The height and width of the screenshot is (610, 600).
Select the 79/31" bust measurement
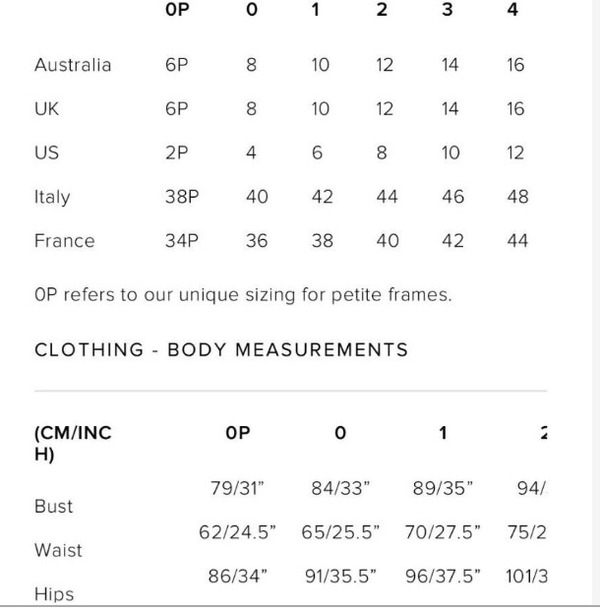237,488
